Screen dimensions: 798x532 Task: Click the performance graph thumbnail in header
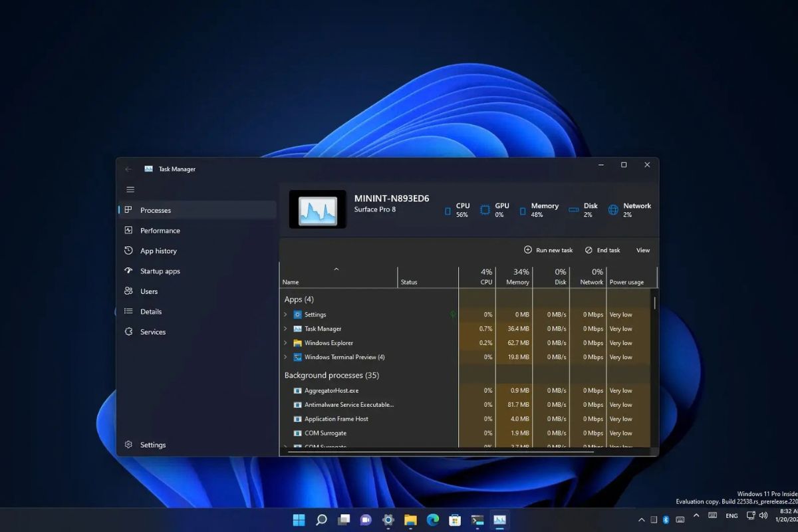coord(318,210)
